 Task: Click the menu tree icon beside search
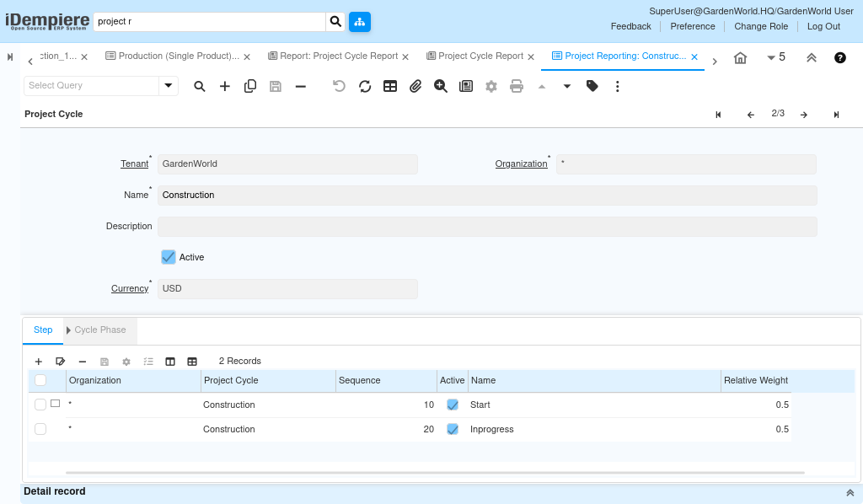pyautogui.click(x=360, y=21)
